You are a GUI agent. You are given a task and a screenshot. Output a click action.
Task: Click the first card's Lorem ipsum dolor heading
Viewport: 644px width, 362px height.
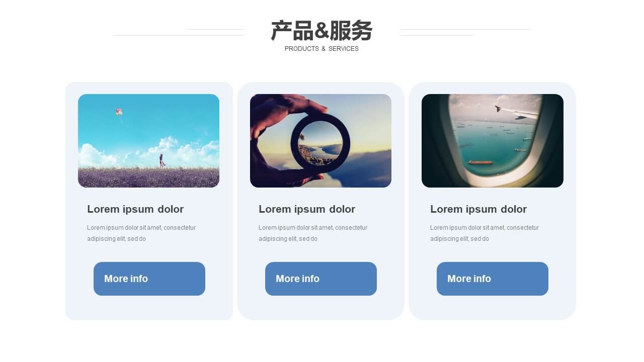pyautogui.click(x=135, y=209)
